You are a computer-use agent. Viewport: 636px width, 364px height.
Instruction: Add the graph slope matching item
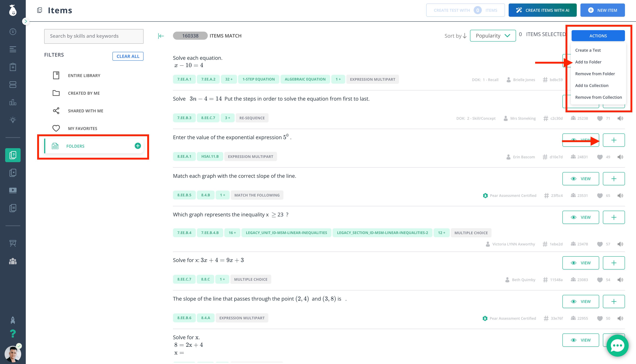tap(614, 179)
